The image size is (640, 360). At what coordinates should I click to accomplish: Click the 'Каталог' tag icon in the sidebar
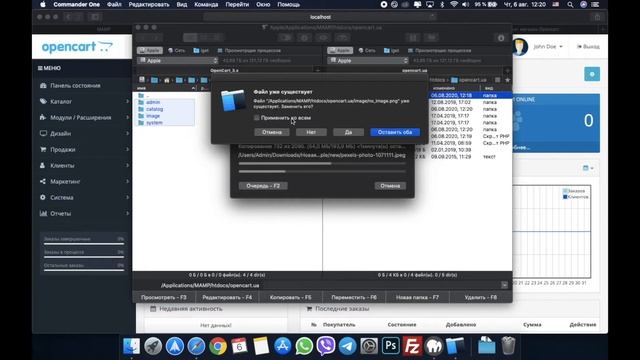[43, 102]
